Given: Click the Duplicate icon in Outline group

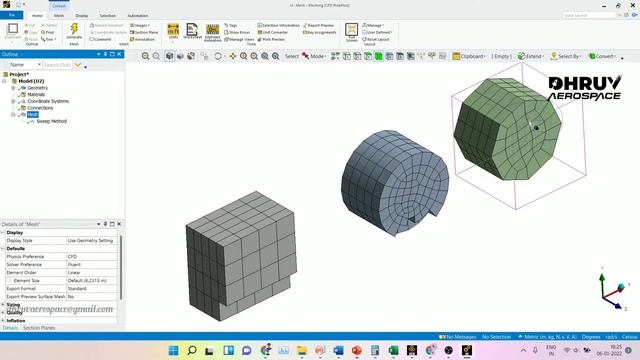Looking at the screenshot, I should point(12,31).
